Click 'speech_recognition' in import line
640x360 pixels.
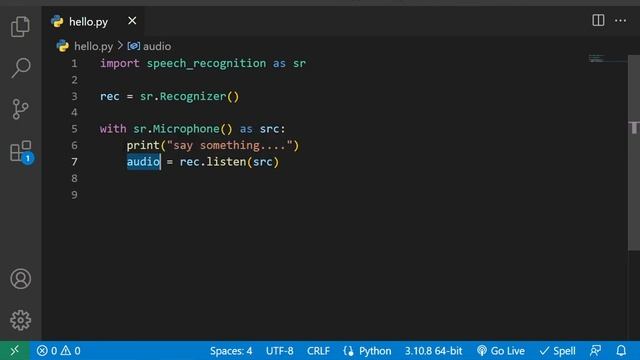206,64
